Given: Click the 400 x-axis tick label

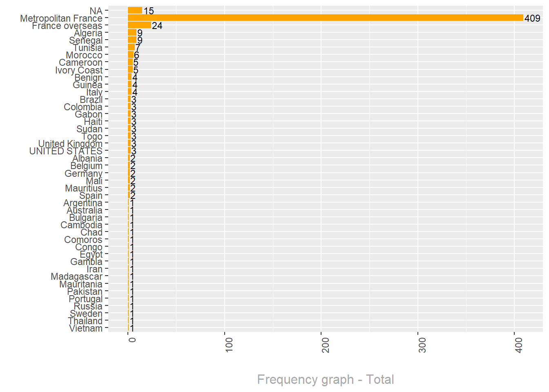Looking at the screenshot, I should pyautogui.click(x=519, y=345).
